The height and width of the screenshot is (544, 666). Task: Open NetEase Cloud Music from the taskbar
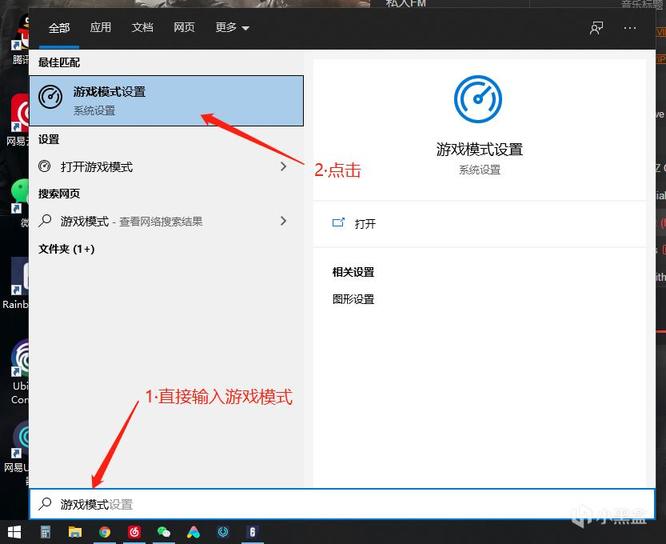point(134,532)
